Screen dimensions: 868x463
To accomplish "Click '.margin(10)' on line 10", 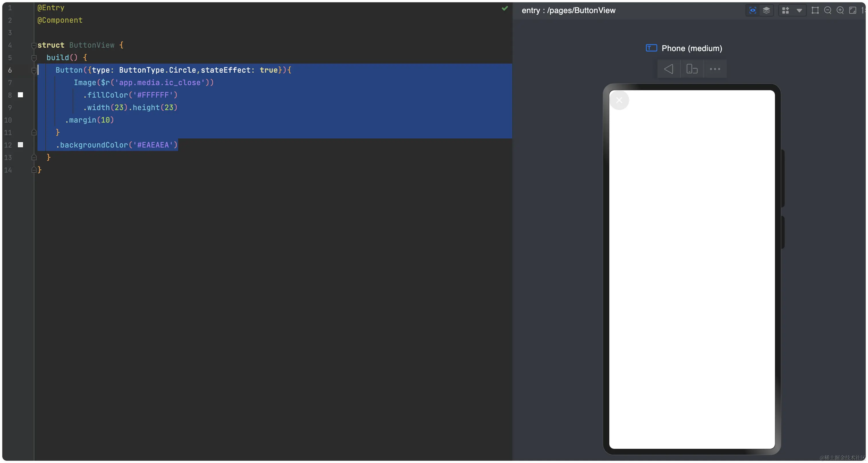I will 90,120.
